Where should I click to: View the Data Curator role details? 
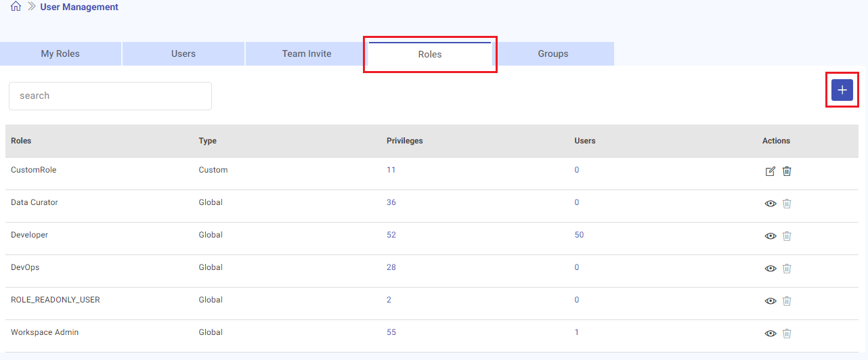pyautogui.click(x=770, y=204)
